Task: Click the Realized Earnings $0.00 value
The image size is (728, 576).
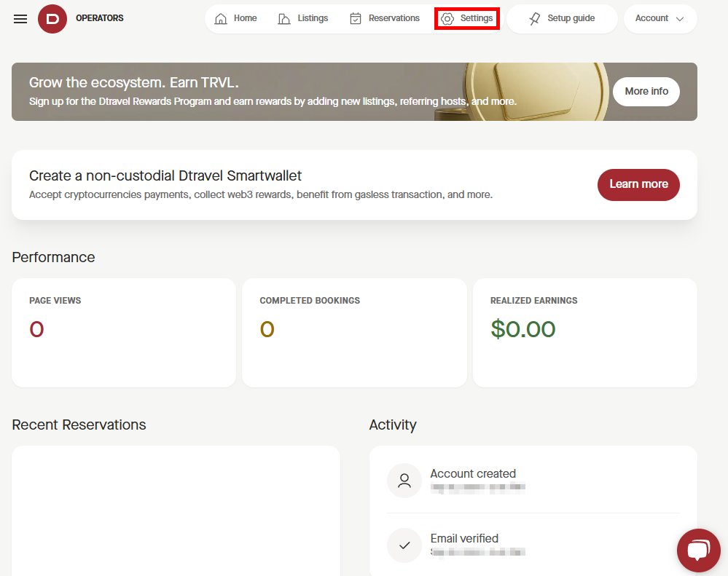Action: tap(522, 329)
